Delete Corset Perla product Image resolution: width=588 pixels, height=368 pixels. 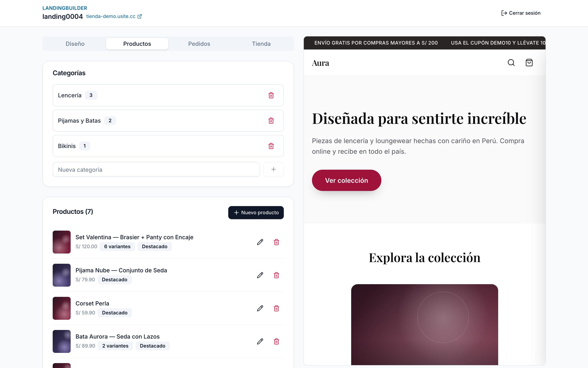point(276,308)
